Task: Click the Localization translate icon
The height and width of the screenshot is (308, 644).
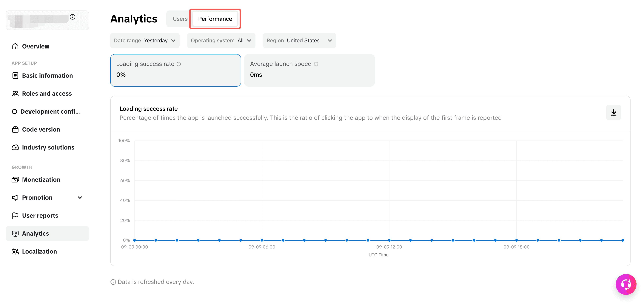Action: click(15, 251)
